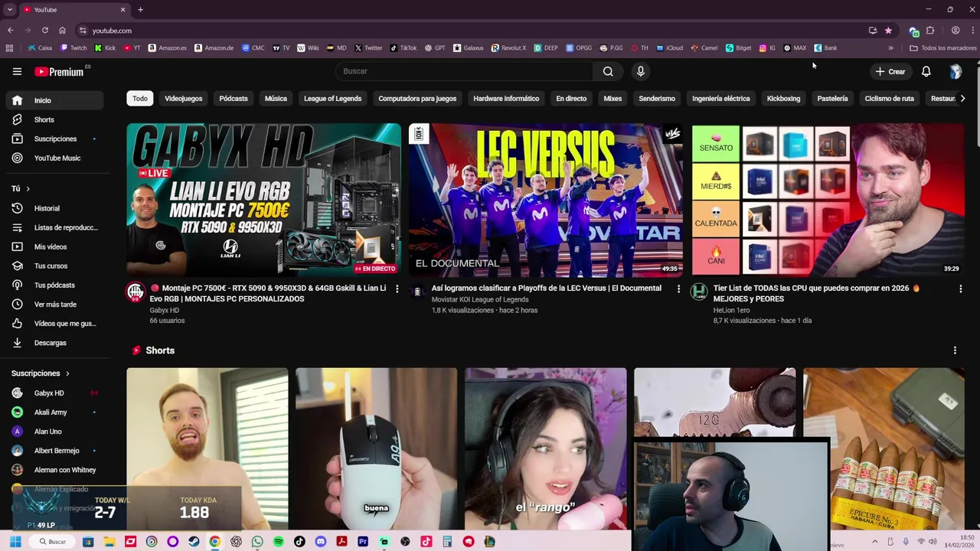
Task: Open more options for LEC Versus video
Action: (x=678, y=289)
